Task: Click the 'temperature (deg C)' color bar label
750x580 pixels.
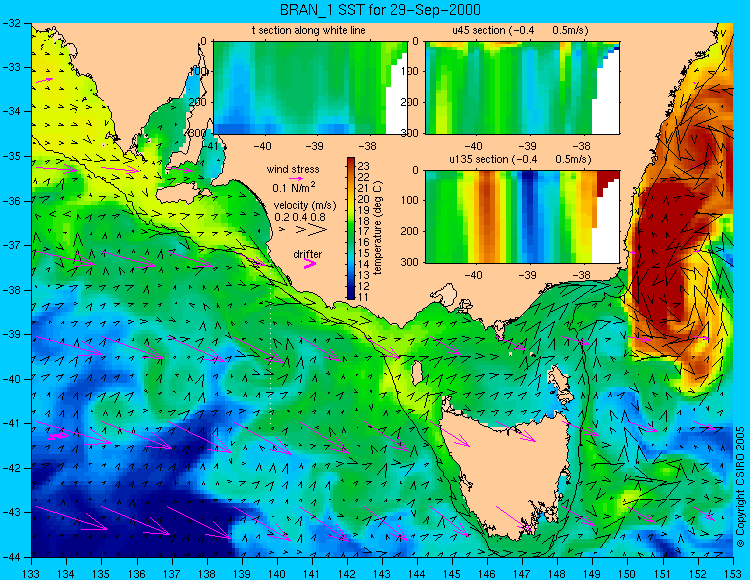Action: 378,228
